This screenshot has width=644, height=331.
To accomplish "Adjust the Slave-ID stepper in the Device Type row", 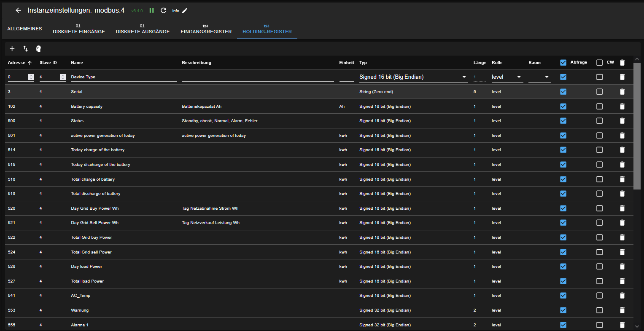I will tap(63, 77).
